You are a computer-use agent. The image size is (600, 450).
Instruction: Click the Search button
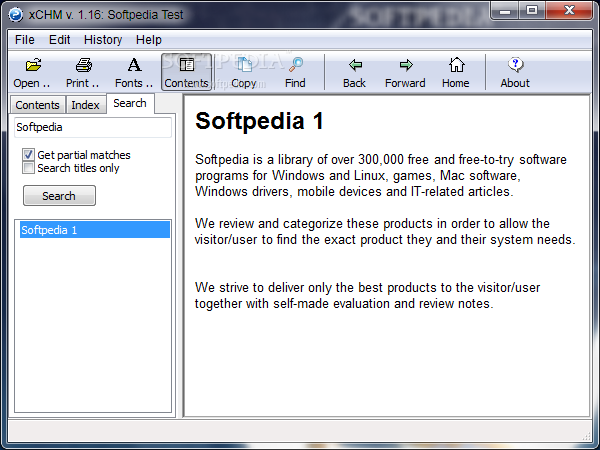point(59,196)
